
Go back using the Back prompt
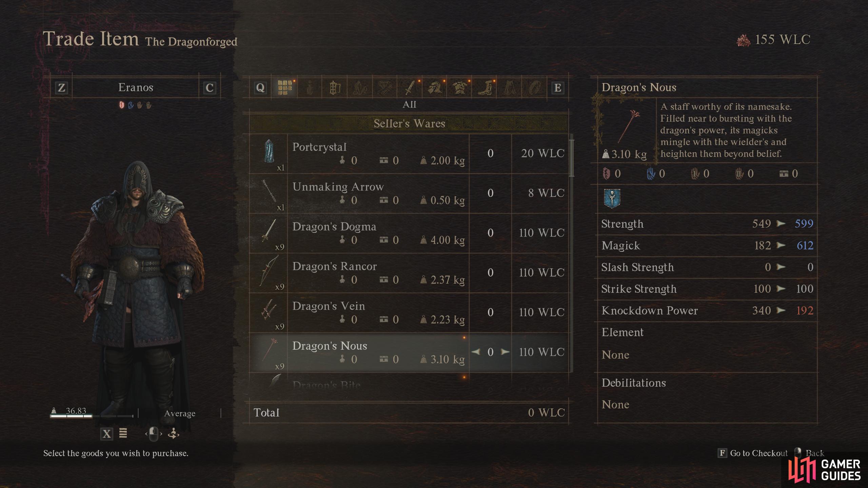[x=809, y=453]
